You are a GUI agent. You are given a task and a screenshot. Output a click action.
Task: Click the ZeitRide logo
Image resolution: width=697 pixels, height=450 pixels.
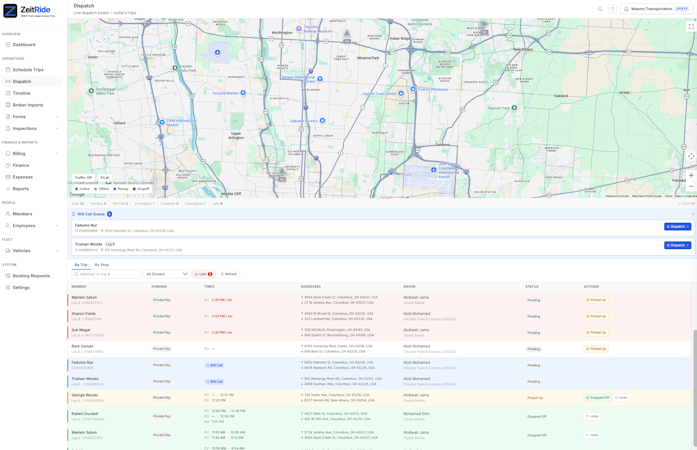pyautogui.click(x=29, y=11)
